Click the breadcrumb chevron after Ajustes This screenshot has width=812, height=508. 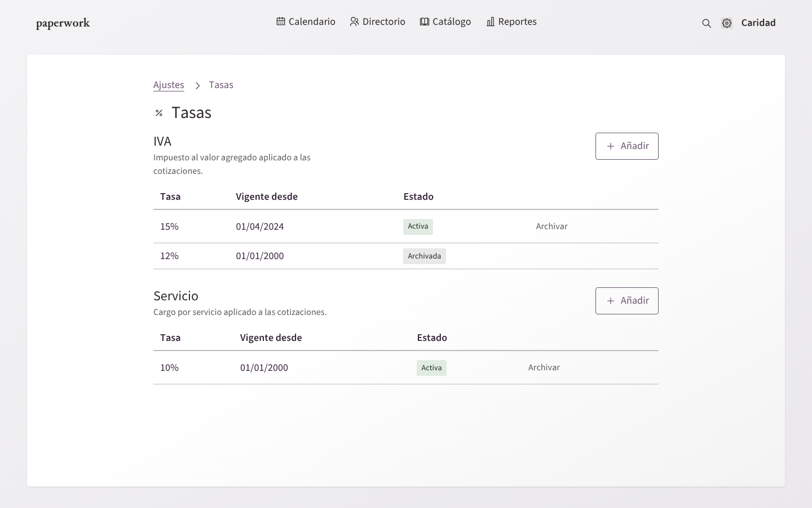click(197, 85)
